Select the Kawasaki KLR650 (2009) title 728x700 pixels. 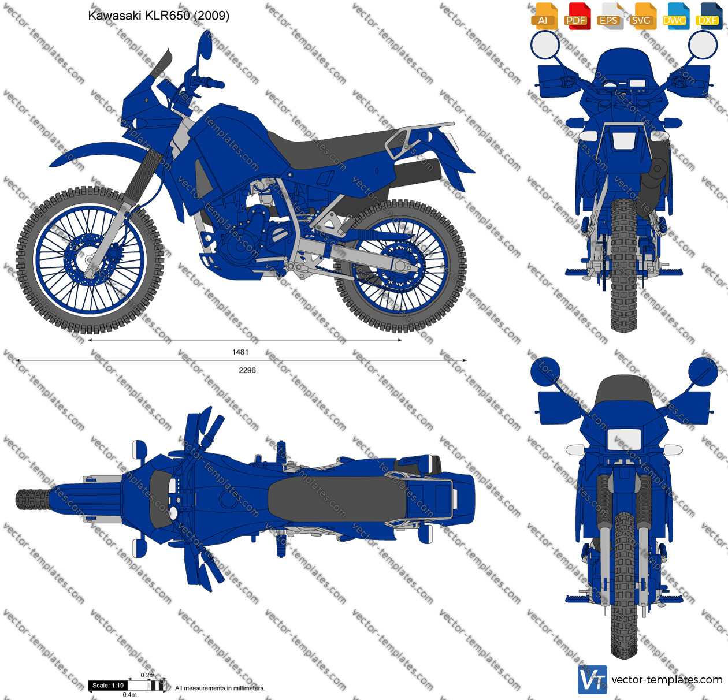pos(159,16)
